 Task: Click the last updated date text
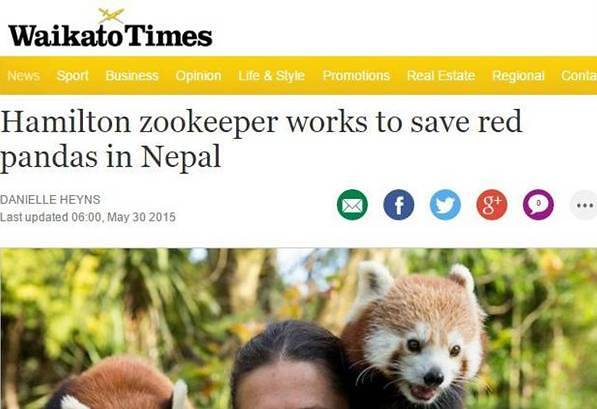click(88, 217)
